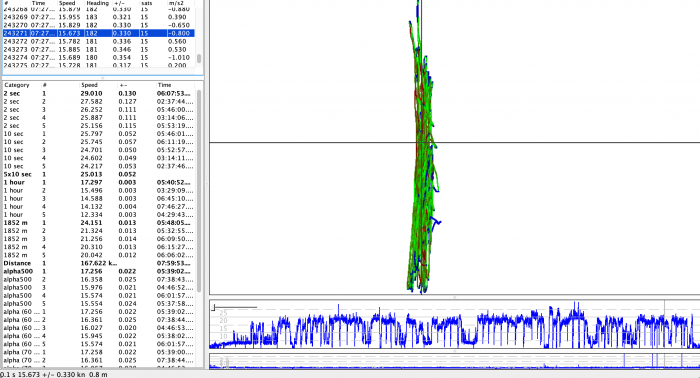This screenshot has height=378, width=700.
Task: Click the lower accuracy graph strip
Action: pos(454,361)
